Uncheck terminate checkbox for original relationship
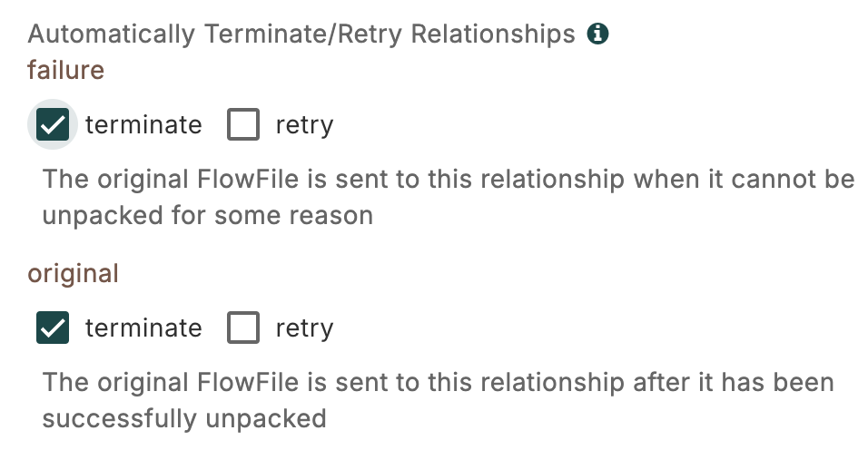 tap(54, 328)
